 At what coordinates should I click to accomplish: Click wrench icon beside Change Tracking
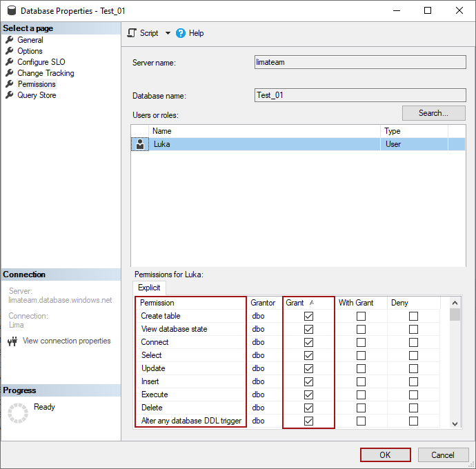click(10, 73)
